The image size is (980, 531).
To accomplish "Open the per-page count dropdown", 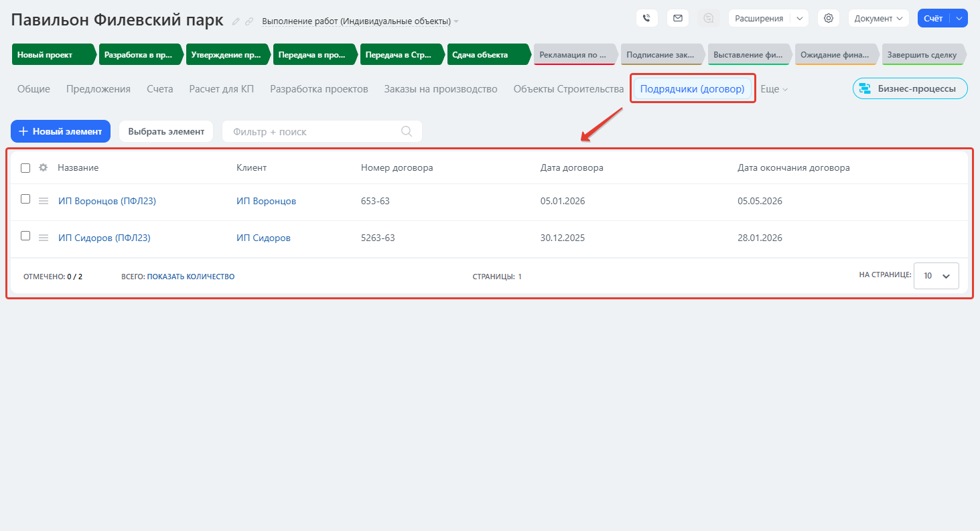I will point(936,276).
